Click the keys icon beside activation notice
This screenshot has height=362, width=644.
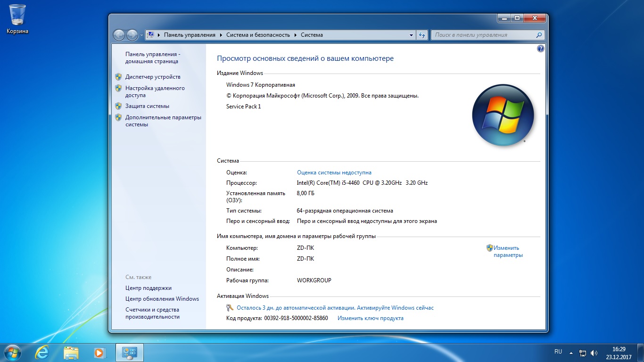[230, 308]
